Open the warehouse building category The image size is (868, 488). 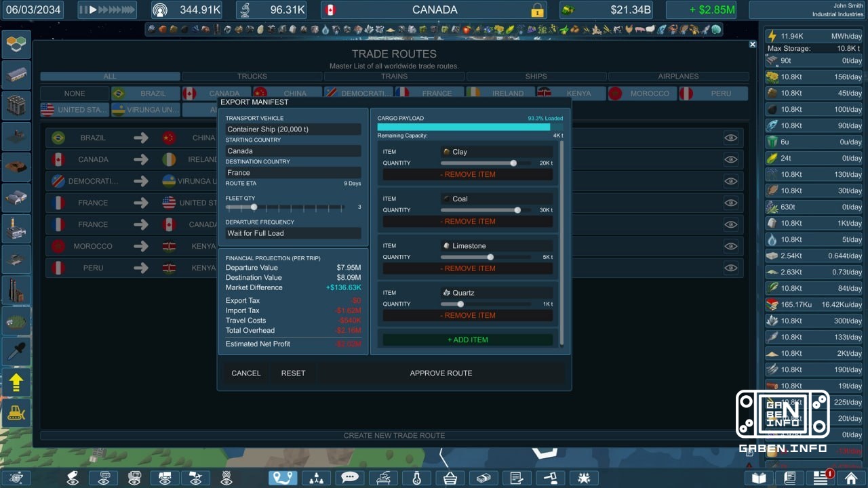[x=16, y=75]
